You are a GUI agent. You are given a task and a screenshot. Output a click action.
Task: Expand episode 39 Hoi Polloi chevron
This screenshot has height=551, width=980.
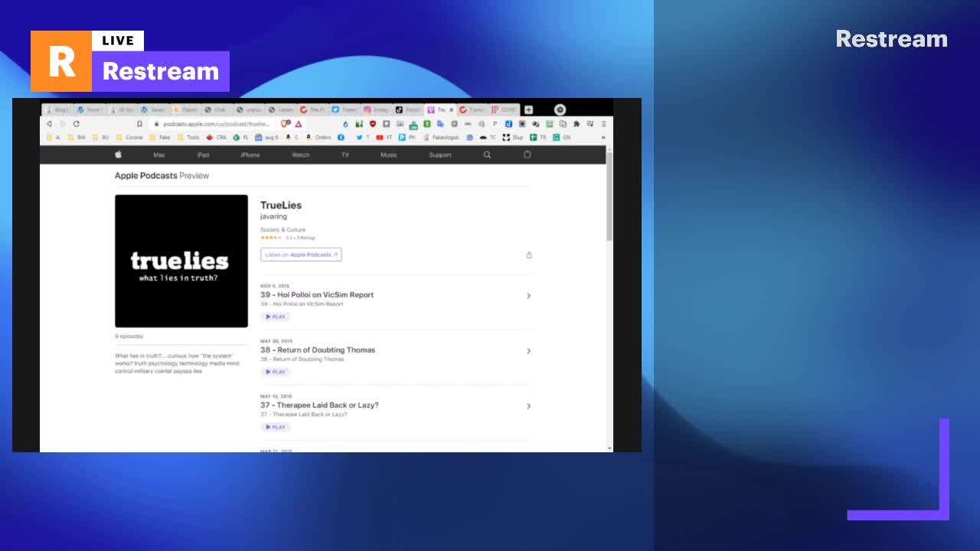pos(528,296)
